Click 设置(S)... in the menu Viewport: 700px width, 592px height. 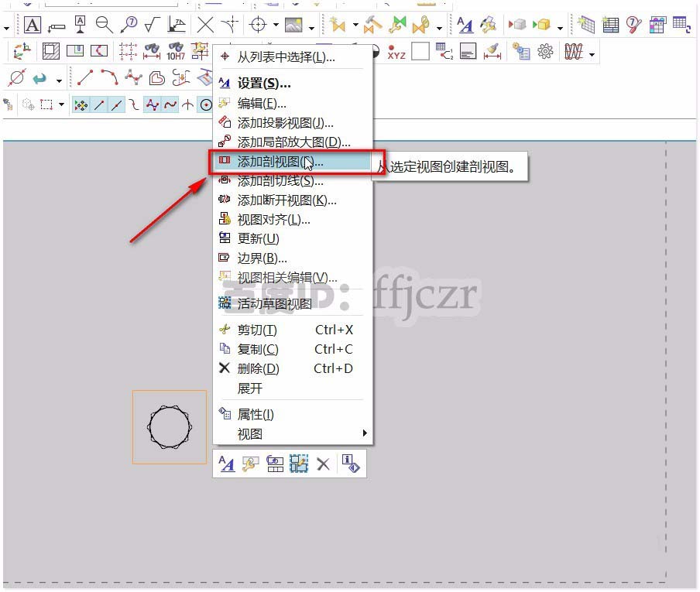tap(293, 83)
